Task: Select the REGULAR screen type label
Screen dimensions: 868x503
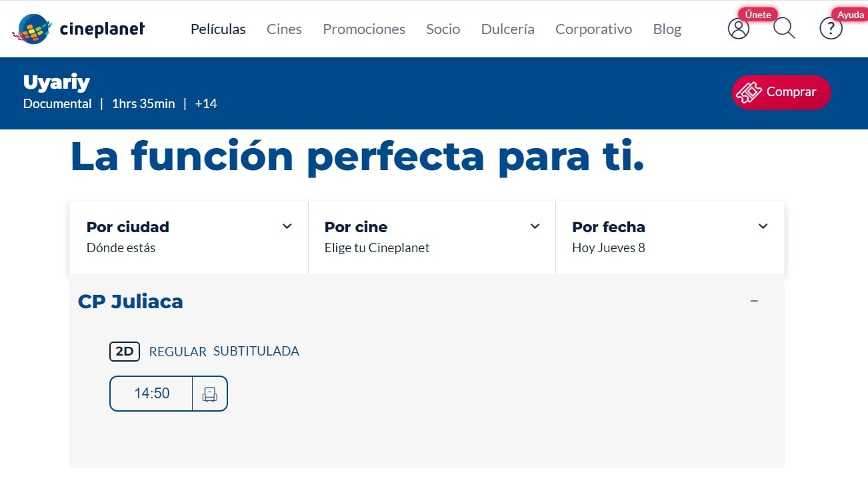Action: tap(177, 352)
